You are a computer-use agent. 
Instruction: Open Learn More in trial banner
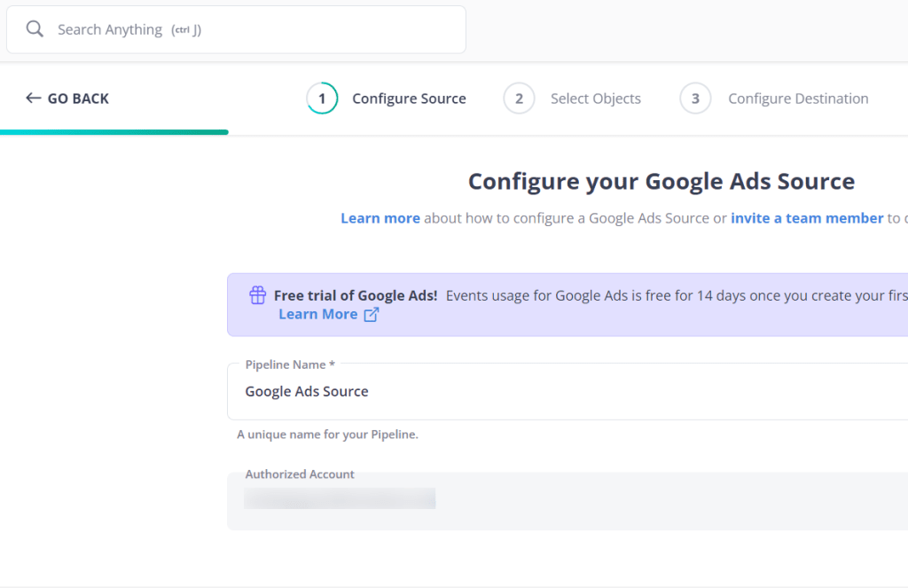[x=318, y=314]
